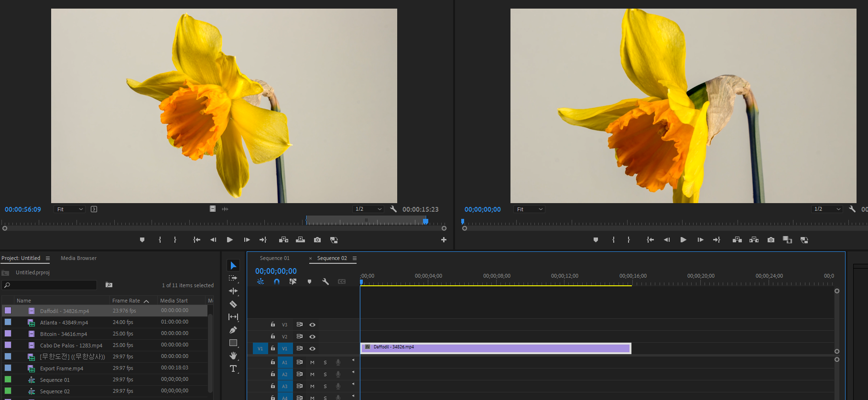Click Insert button in Source monitor

283,240
